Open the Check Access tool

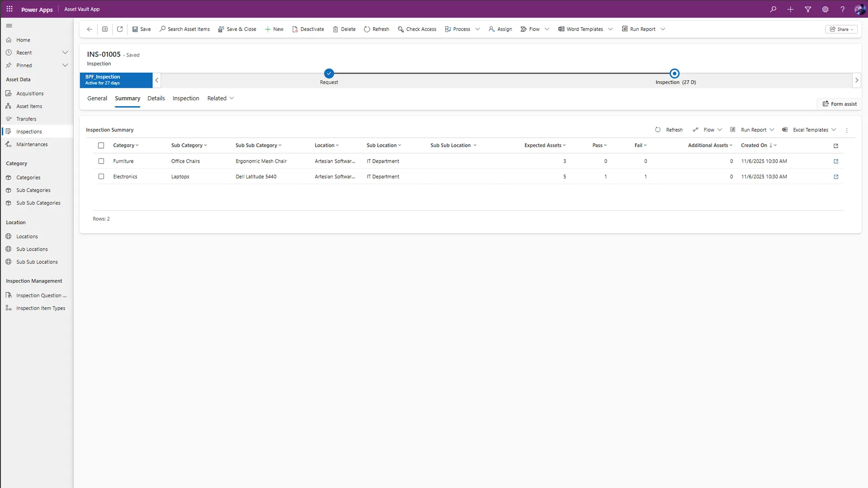(417, 29)
